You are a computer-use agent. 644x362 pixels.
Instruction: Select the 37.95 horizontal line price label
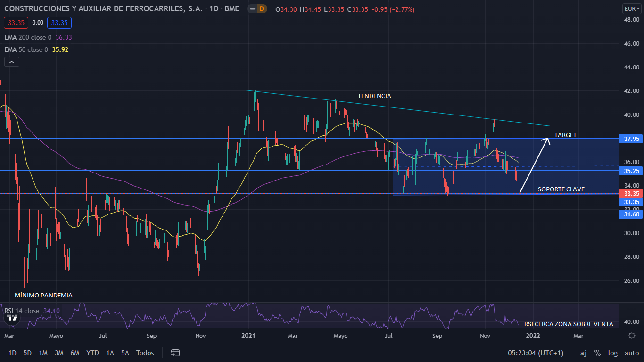coord(631,139)
